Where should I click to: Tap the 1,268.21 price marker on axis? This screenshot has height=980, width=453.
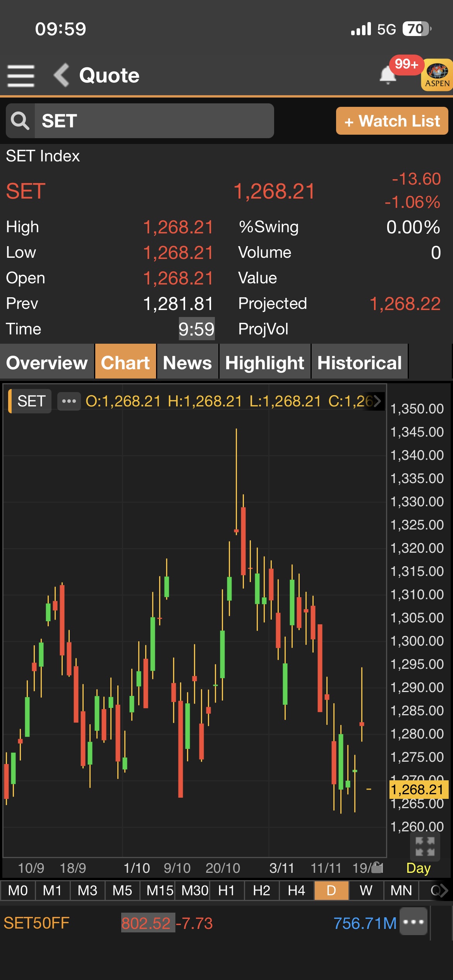[x=417, y=789]
